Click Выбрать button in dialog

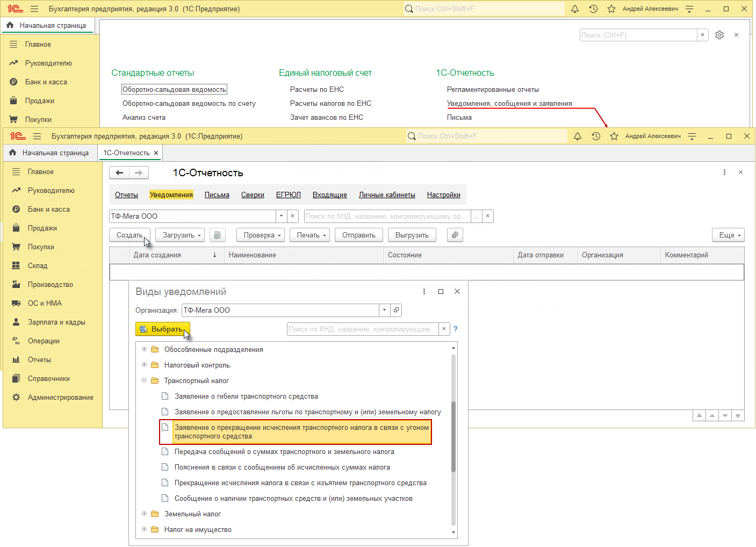[162, 329]
